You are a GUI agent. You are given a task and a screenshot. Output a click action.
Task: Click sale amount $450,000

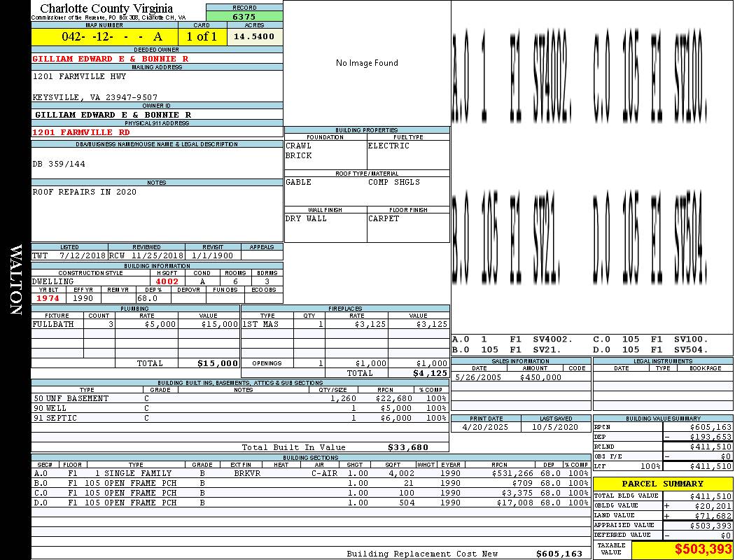540,377
